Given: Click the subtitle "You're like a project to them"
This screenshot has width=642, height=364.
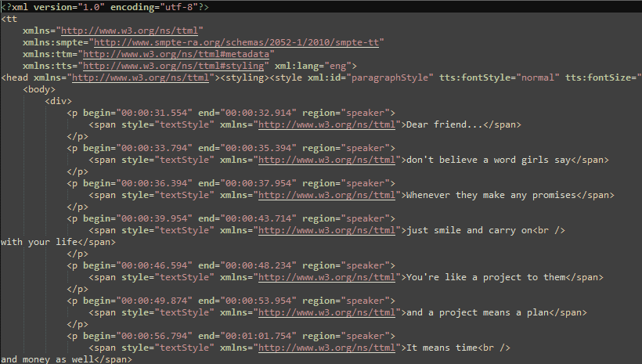Looking at the screenshot, I should pyautogui.click(x=485, y=277).
